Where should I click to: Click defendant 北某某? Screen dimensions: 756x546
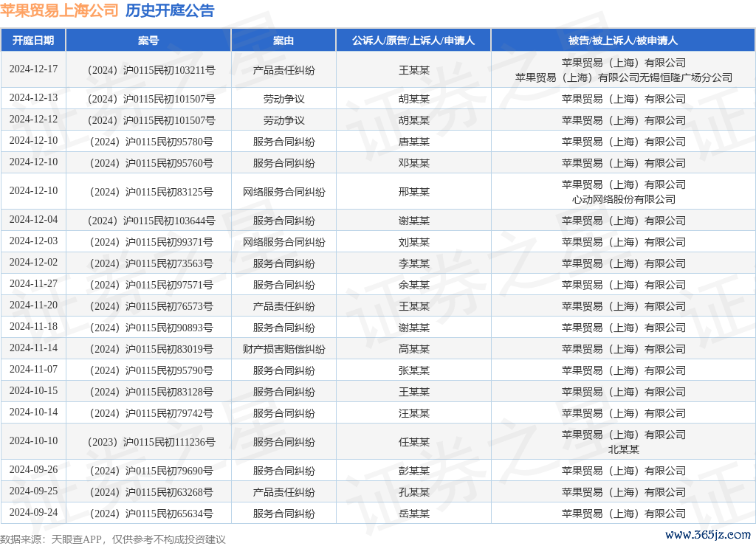pyautogui.click(x=623, y=449)
